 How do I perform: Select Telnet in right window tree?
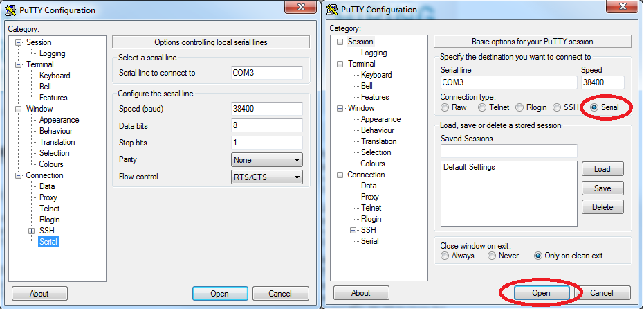(x=371, y=209)
